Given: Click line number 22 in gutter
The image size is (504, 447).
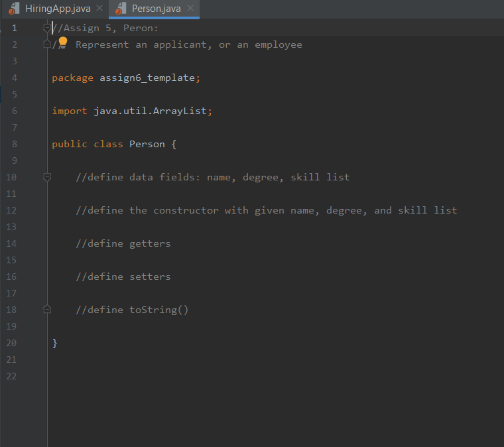Looking at the screenshot, I should point(11,376).
